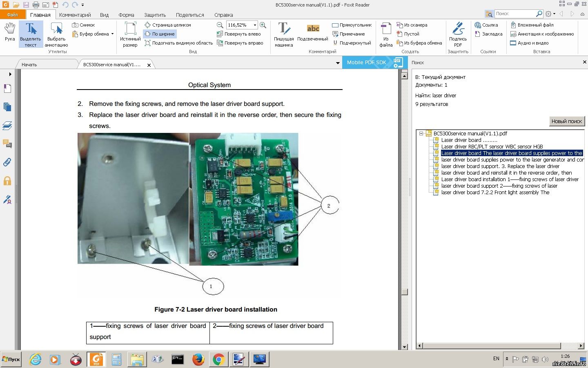Open the Файл menu
This screenshot has height=368, width=588.
click(12, 15)
